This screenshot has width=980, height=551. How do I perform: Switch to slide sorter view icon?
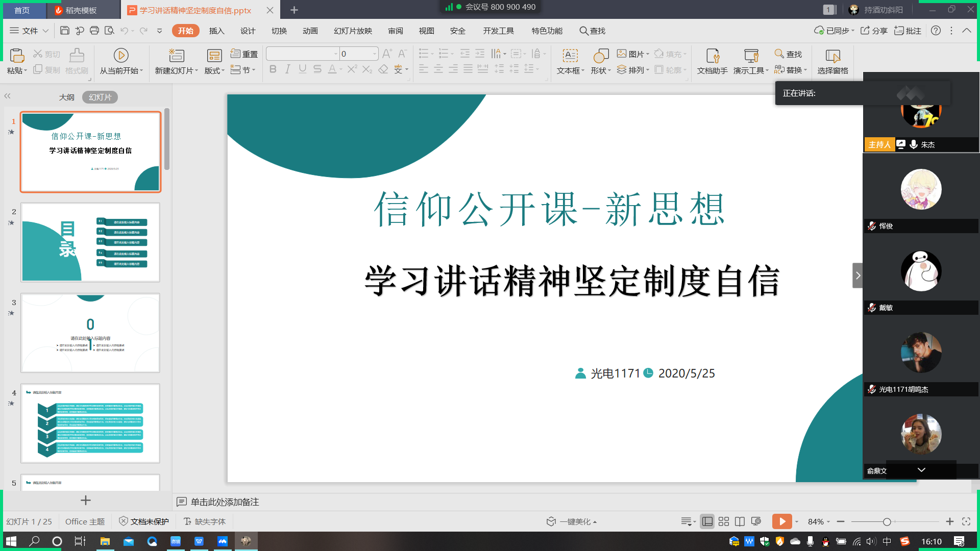click(x=723, y=521)
